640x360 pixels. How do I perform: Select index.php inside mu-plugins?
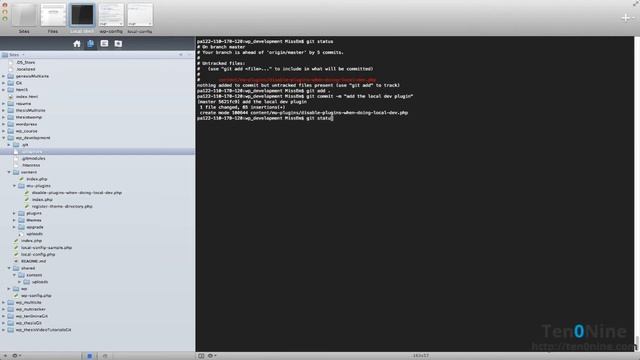click(x=42, y=200)
